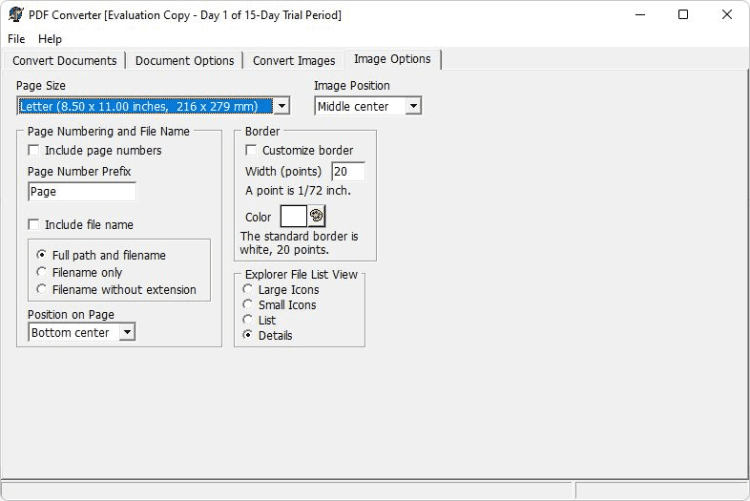The width and height of the screenshot is (750, 501).
Task: Minimize the PDF Converter window
Action: [640, 15]
